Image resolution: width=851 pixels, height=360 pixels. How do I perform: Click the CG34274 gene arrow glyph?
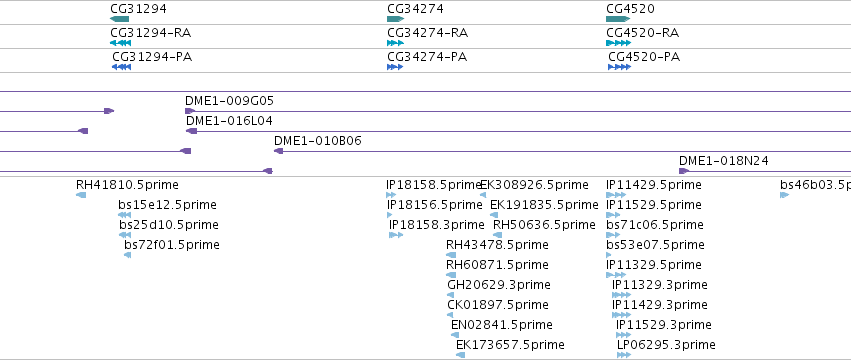tap(396, 19)
